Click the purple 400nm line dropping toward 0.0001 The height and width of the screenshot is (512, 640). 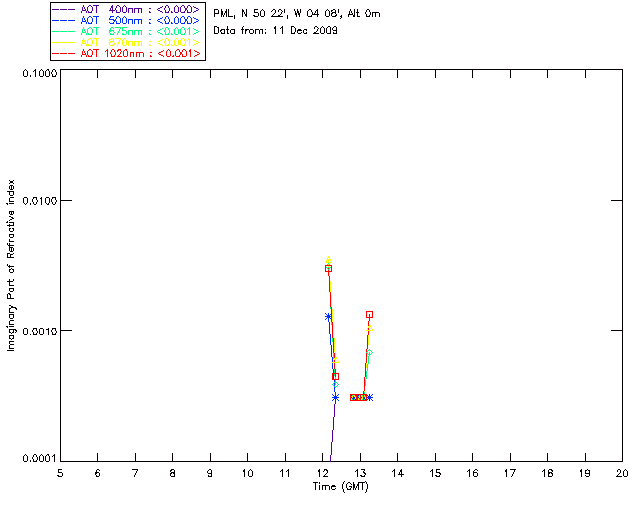click(x=332, y=431)
